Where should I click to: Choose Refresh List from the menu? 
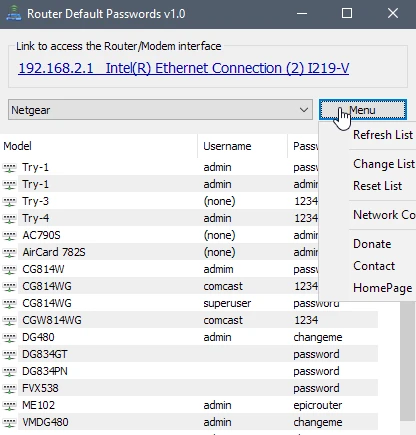pyautogui.click(x=383, y=135)
